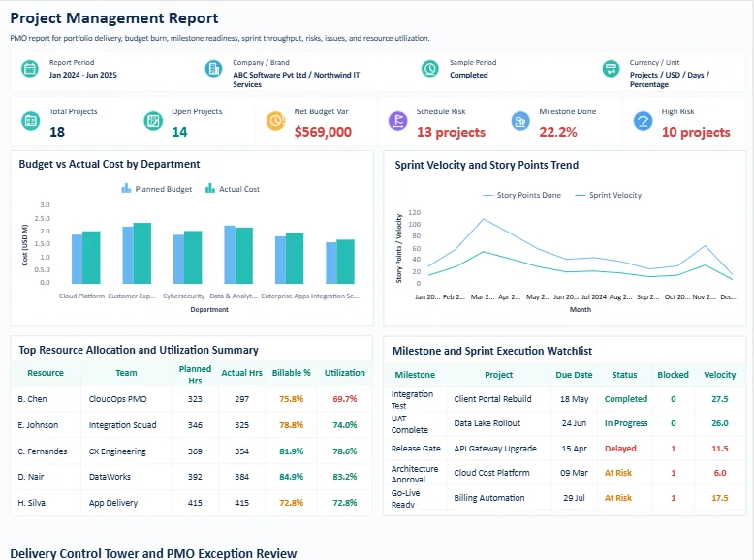The height and width of the screenshot is (560, 754).
Task: Click the Completed status label
Action: pyautogui.click(x=626, y=399)
